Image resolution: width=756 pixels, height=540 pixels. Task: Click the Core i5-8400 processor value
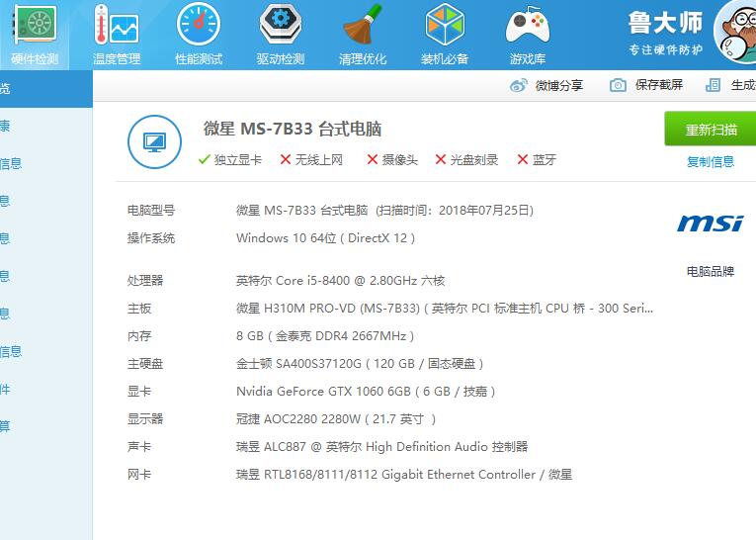click(x=340, y=280)
